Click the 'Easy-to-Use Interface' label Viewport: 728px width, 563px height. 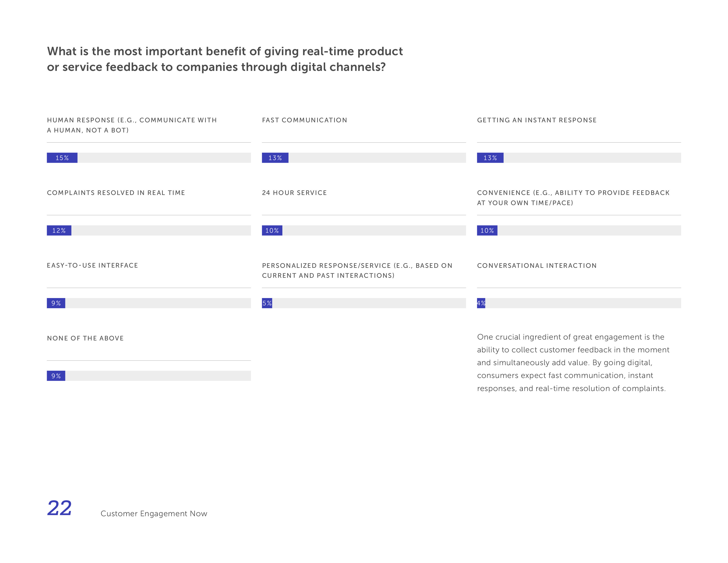click(92, 265)
